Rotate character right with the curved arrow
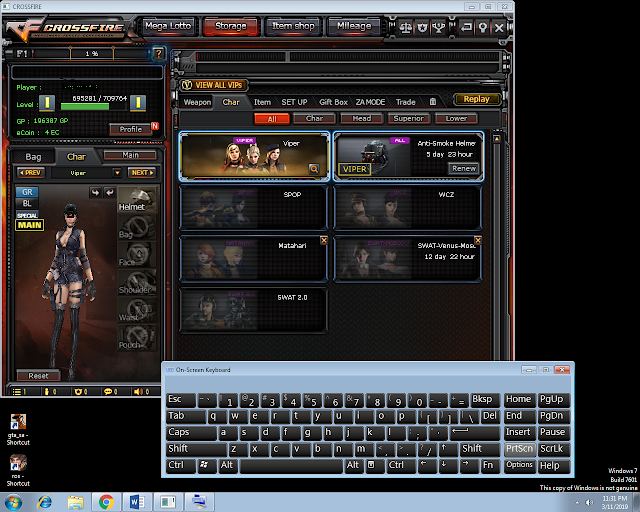 [110, 192]
